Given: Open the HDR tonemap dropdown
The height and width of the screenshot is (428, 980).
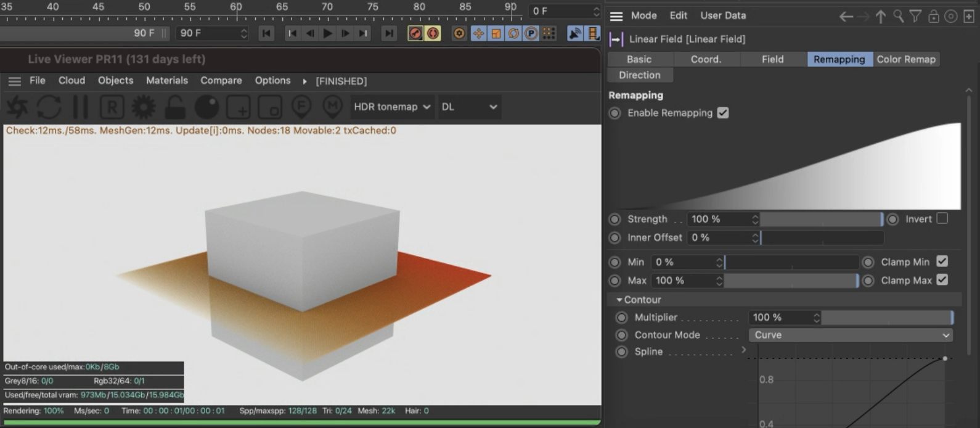Looking at the screenshot, I should [x=391, y=107].
